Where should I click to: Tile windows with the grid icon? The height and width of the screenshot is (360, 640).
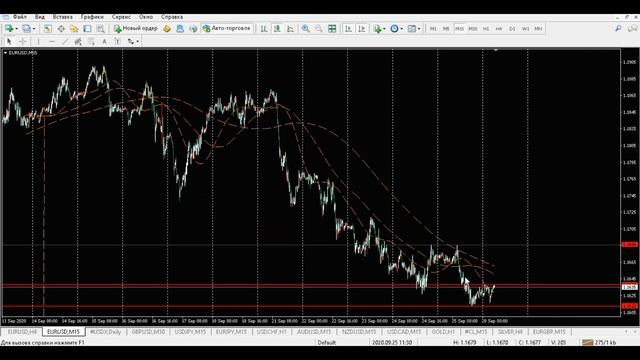pos(332,29)
